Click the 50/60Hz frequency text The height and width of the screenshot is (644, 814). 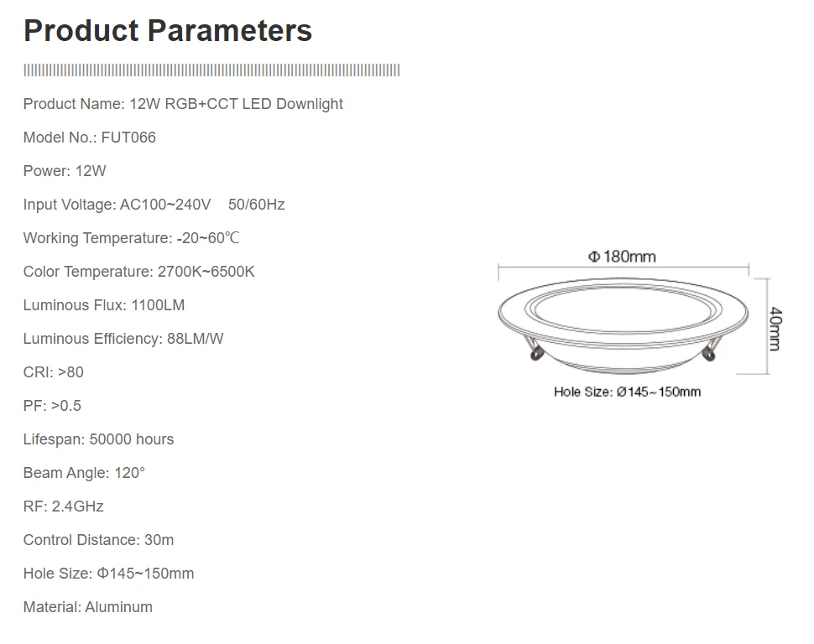[x=257, y=205]
